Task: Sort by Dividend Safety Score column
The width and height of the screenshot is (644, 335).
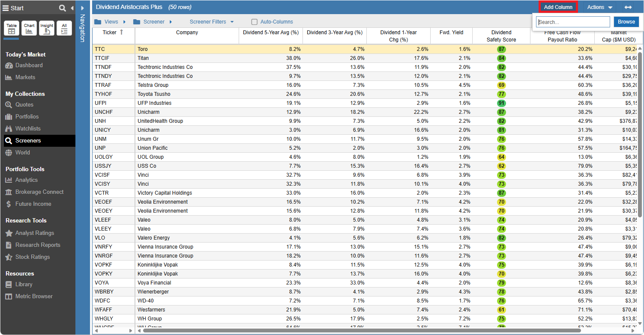Action: 501,36
